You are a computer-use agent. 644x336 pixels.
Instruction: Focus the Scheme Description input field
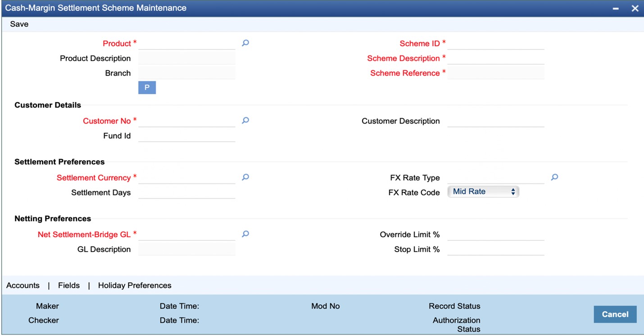(x=496, y=59)
